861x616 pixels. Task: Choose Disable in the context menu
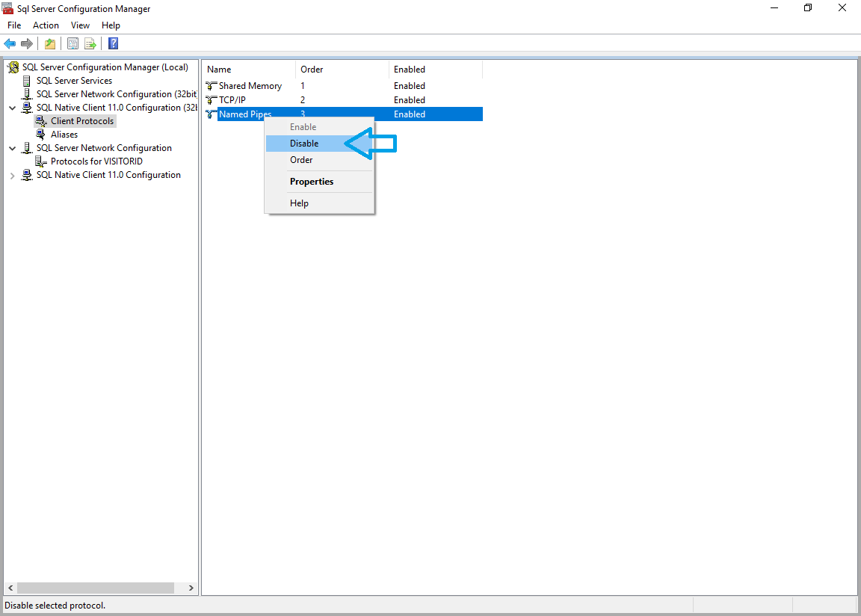304,144
